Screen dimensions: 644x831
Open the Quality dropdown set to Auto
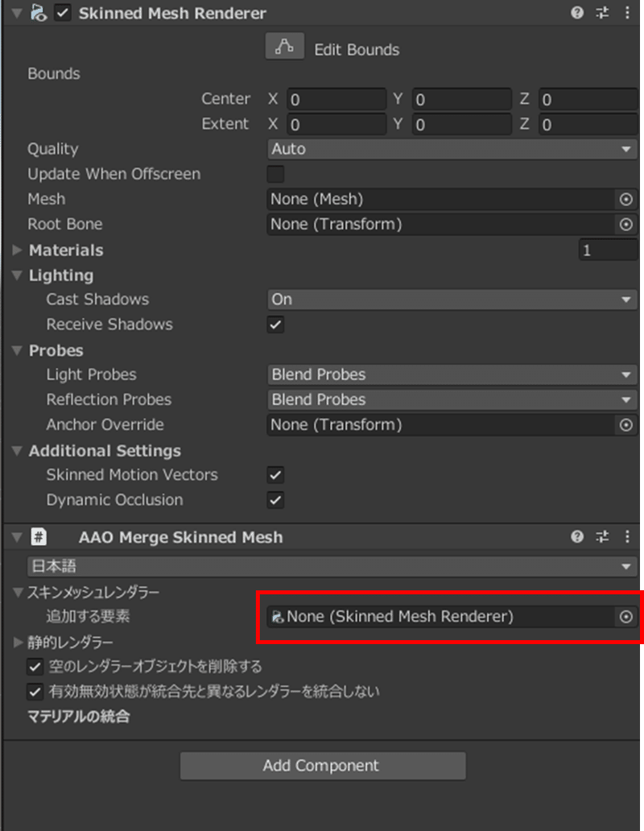452,149
